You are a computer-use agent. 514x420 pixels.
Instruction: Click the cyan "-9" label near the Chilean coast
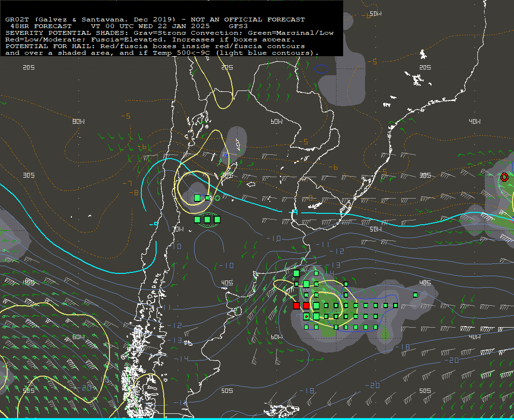[x=154, y=224]
